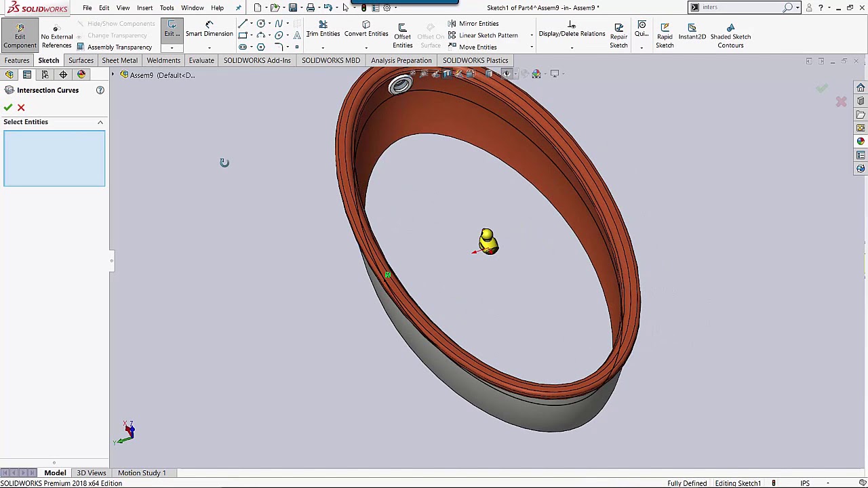The height and width of the screenshot is (488, 868).
Task: Open Intersection Curves help icon
Action: point(100,90)
